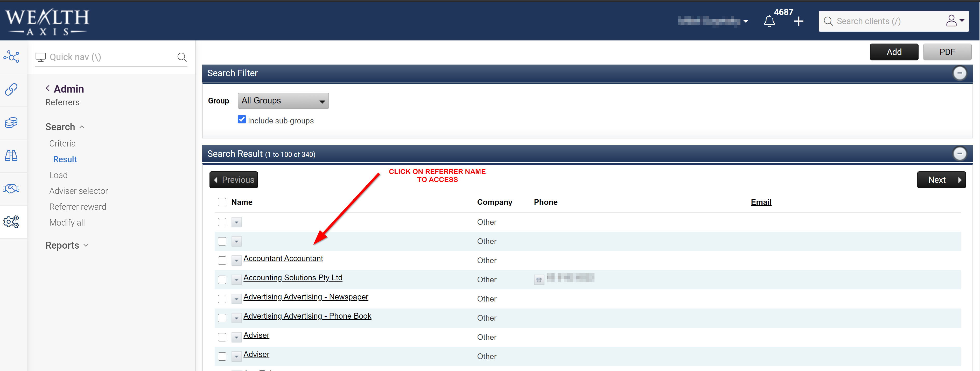Uncheck Include sub-groups checkbox
Viewport: 980px width, 371px height.
tap(242, 120)
